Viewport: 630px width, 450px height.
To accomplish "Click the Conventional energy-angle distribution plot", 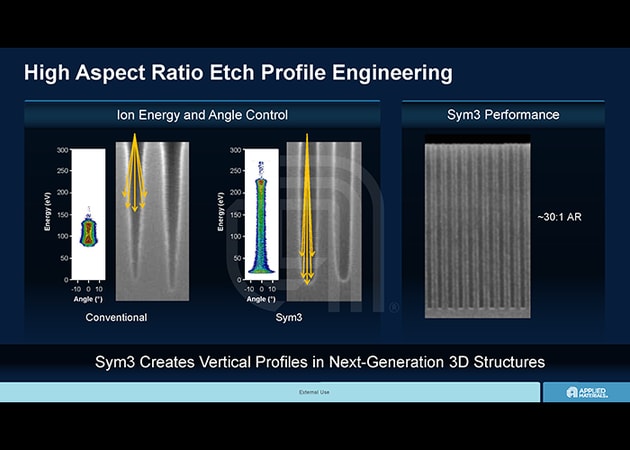I will coord(88,214).
